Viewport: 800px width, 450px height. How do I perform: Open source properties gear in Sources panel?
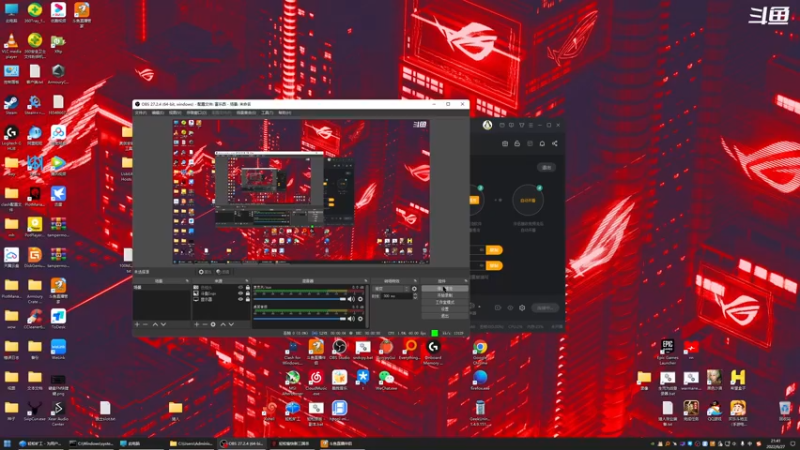213,324
